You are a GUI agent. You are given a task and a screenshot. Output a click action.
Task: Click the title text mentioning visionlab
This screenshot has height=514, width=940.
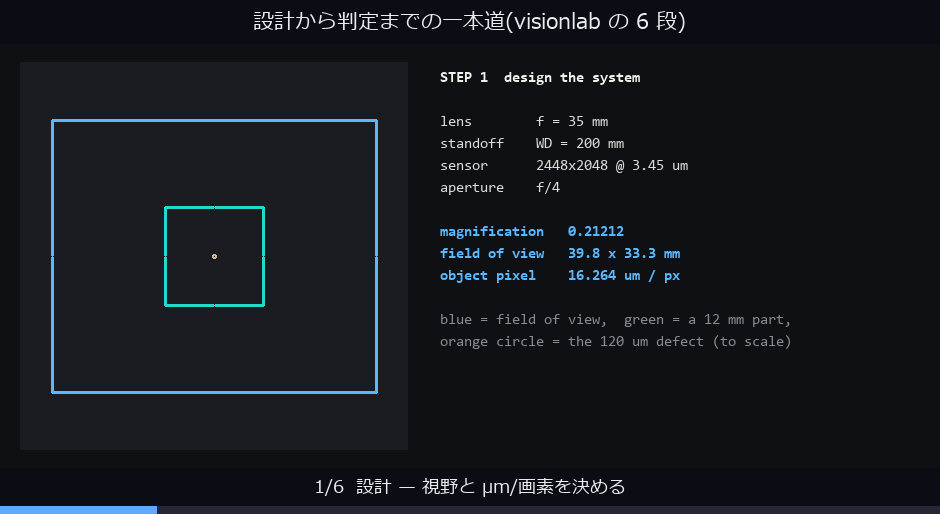coord(469,22)
